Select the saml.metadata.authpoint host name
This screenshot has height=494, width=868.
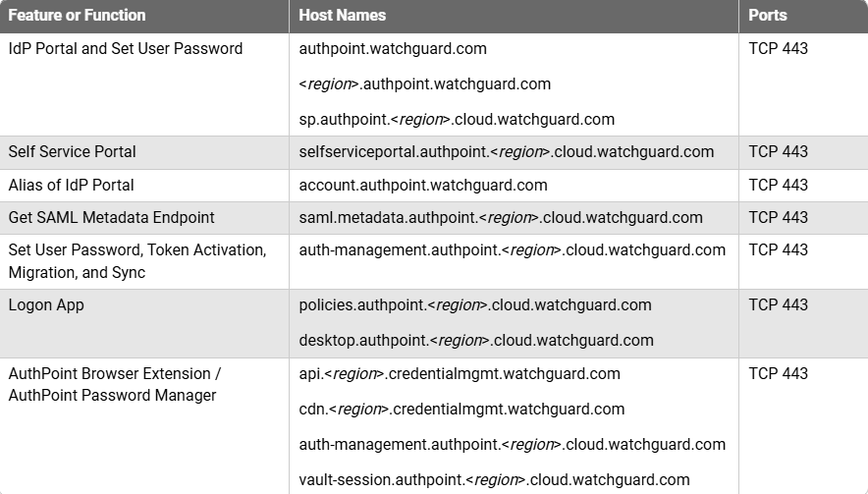(x=501, y=217)
